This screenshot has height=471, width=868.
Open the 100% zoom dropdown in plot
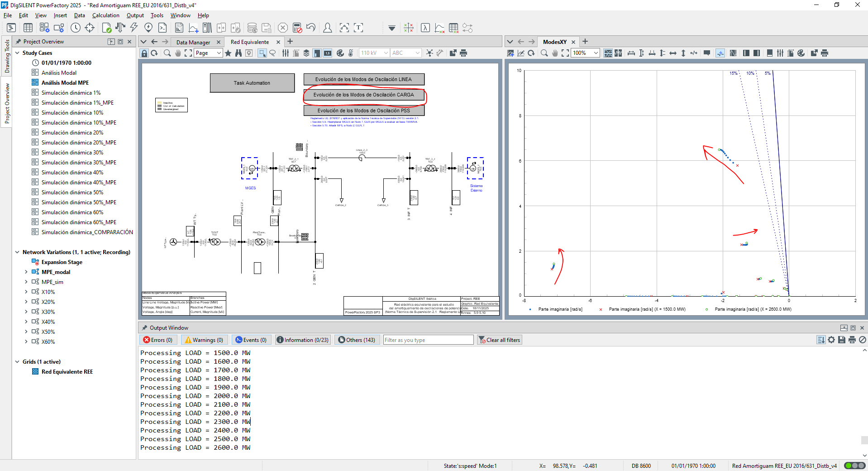tap(596, 53)
